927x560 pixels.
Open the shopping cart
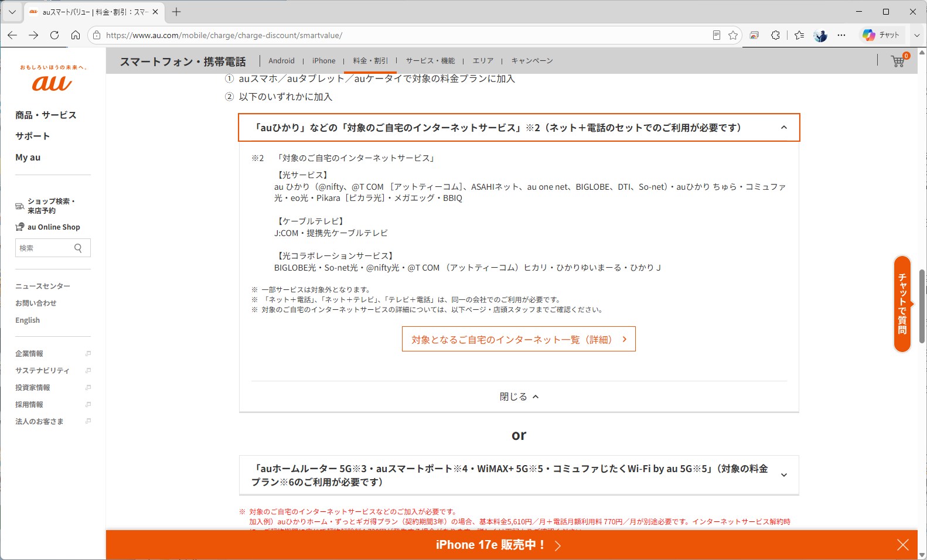[898, 60]
